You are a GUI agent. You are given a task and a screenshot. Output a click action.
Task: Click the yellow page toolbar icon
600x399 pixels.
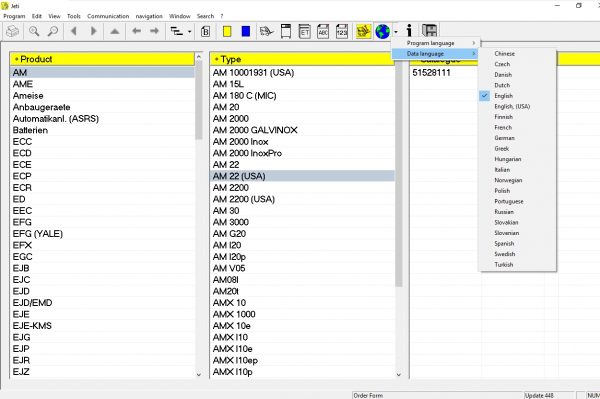227,31
